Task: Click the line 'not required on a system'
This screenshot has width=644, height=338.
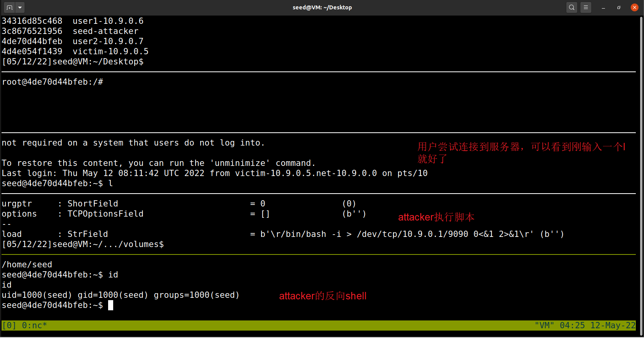Action: 133,143
